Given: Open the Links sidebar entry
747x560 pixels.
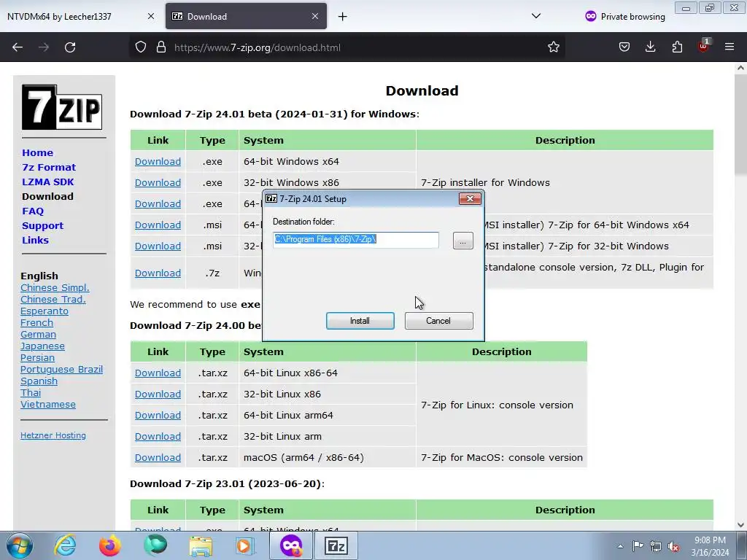Looking at the screenshot, I should coord(35,241).
